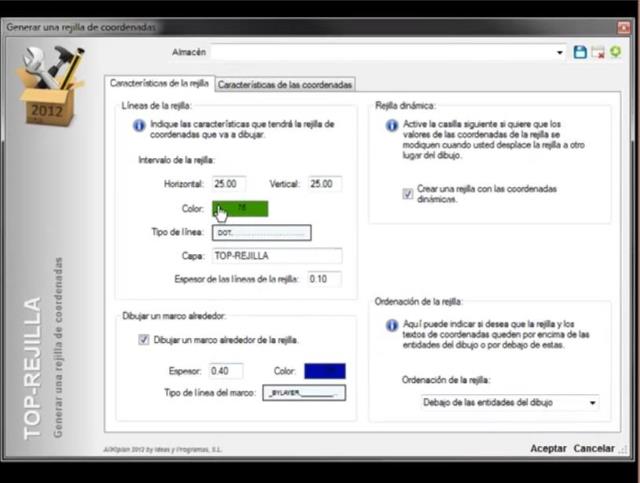Toggle Dibujar un marco alrededor de la rejilla
This screenshot has height=483, width=640.
[x=144, y=339]
